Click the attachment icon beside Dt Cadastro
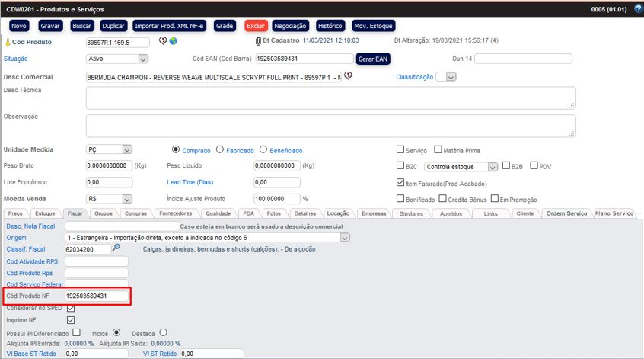Image resolution: width=644 pixels, height=359 pixels. (x=258, y=41)
